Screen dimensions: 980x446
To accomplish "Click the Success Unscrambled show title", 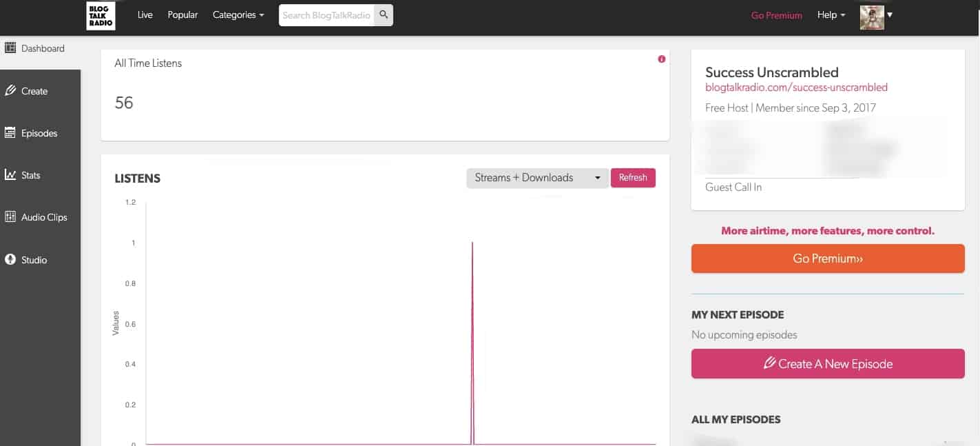I will (x=772, y=72).
